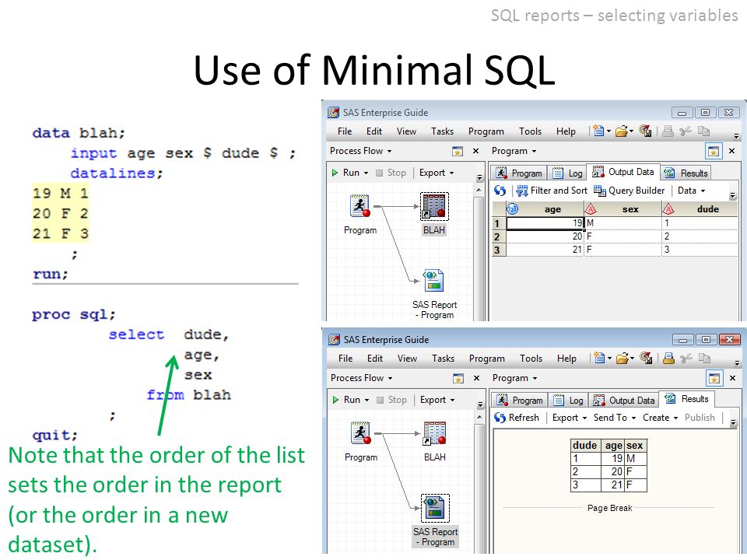This screenshot has height=560, width=747.
Task: Click Open folder icon in lower window toolbar
Action: (622, 358)
